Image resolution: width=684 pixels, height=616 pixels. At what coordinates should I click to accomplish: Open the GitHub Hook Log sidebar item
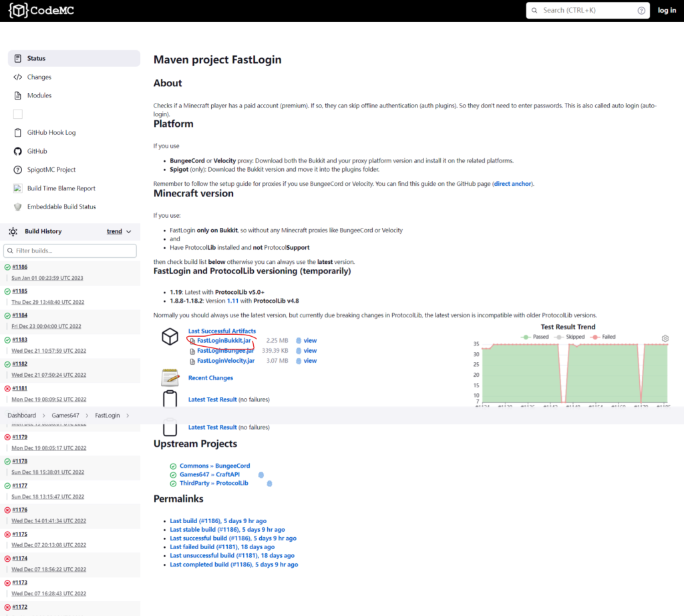[x=51, y=133]
